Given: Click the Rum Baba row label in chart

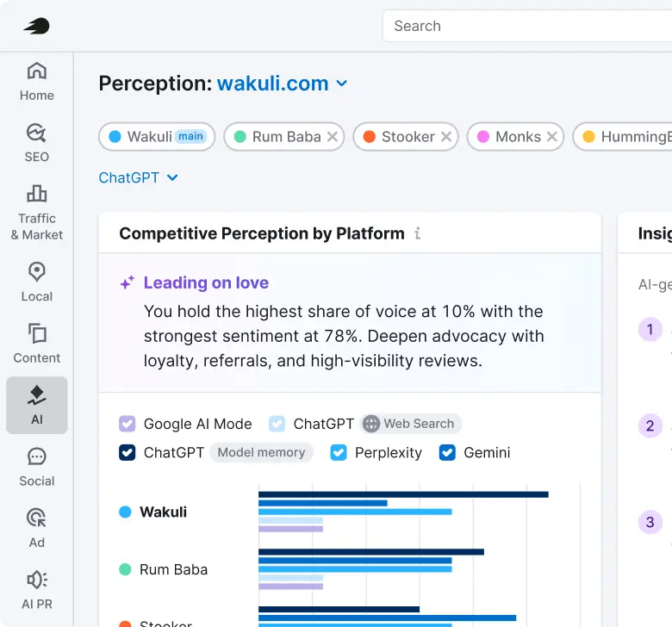Looking at the screenshot, I should (173, 569).
